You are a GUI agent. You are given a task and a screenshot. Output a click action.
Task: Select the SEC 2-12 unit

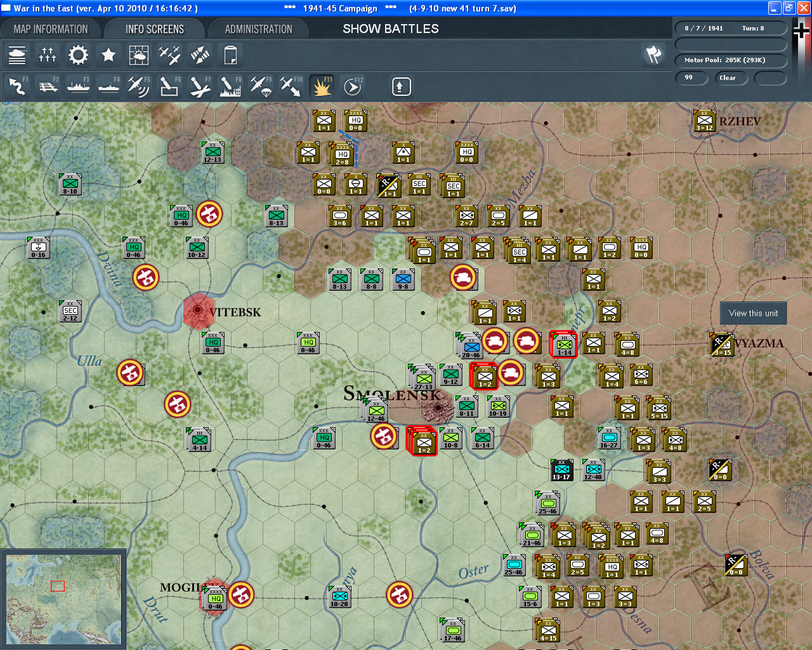coord(70,311)
